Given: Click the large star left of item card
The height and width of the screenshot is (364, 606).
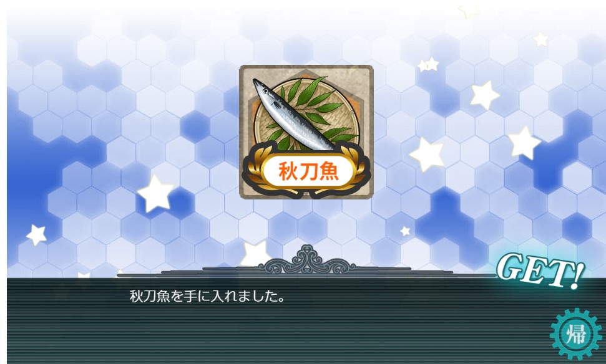Looking at the screenshot, I should tap(155, 193).
